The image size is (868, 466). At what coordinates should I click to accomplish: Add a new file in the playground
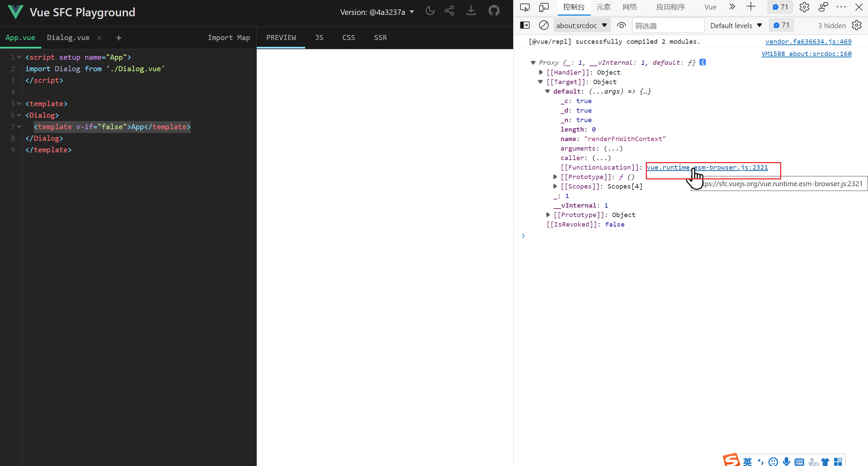[118, 38]
